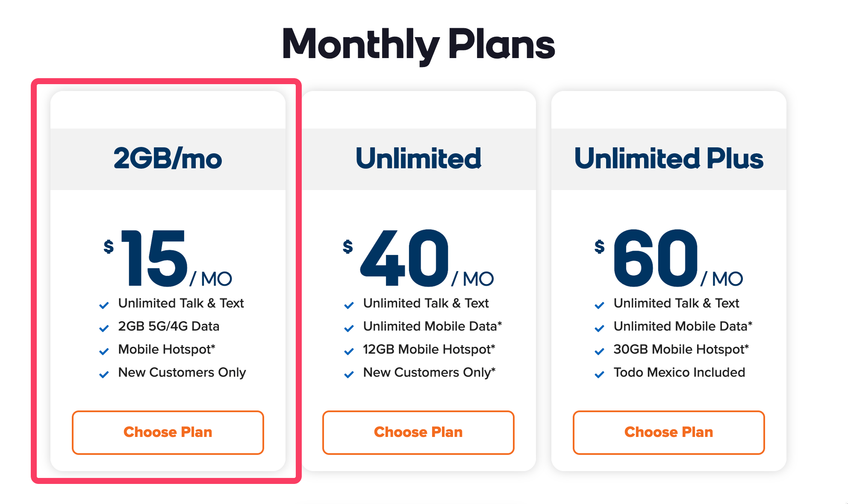Select the 2GB/mo plan header
848x504 pixels.
tap(168, 158)
